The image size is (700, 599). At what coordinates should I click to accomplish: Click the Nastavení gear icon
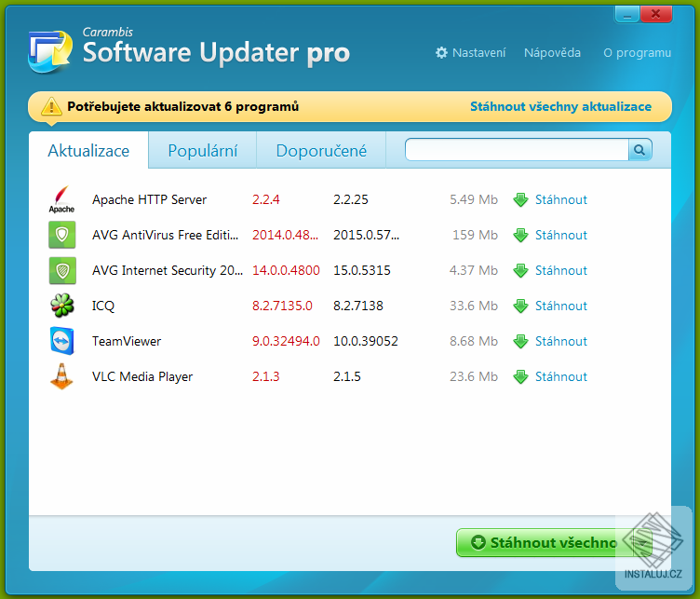pyautogui.click(x=441, y=53)
